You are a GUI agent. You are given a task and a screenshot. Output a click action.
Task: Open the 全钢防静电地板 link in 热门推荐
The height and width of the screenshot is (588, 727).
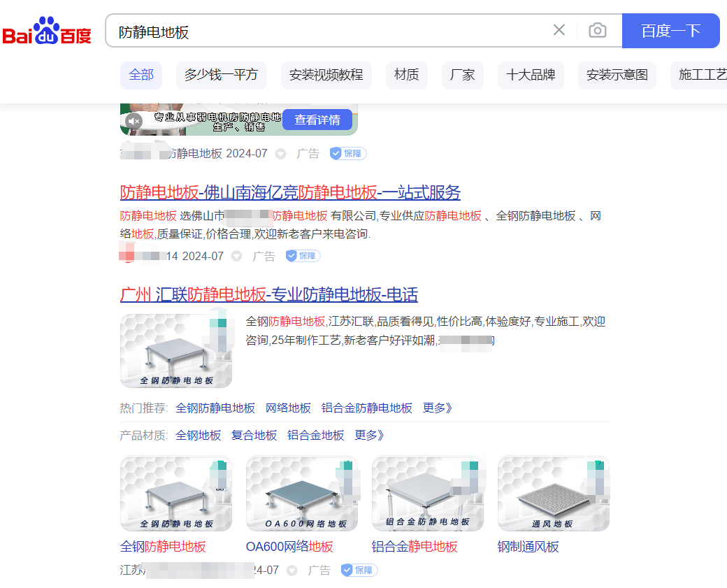(x=215, y=408)
